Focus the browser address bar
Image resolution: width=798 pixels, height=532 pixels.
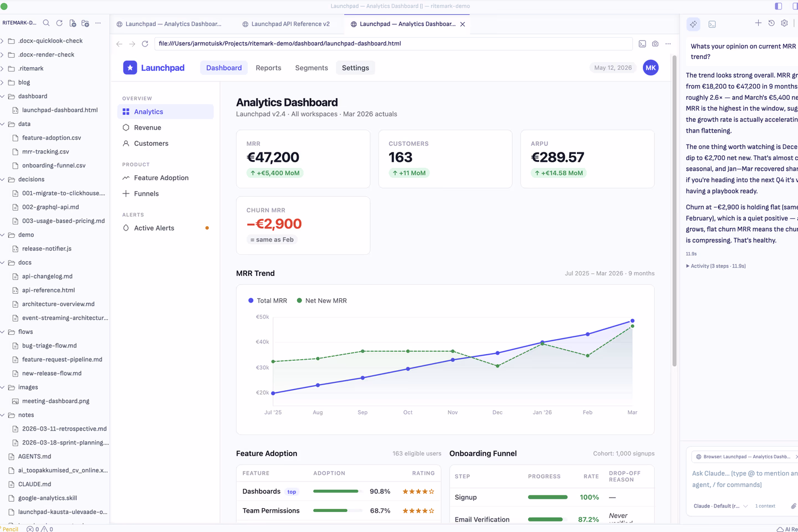coord(393,44)
